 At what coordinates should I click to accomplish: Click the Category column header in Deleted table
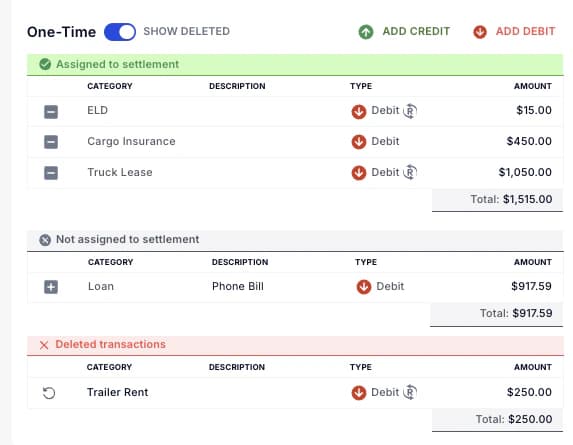click(109, 367)
